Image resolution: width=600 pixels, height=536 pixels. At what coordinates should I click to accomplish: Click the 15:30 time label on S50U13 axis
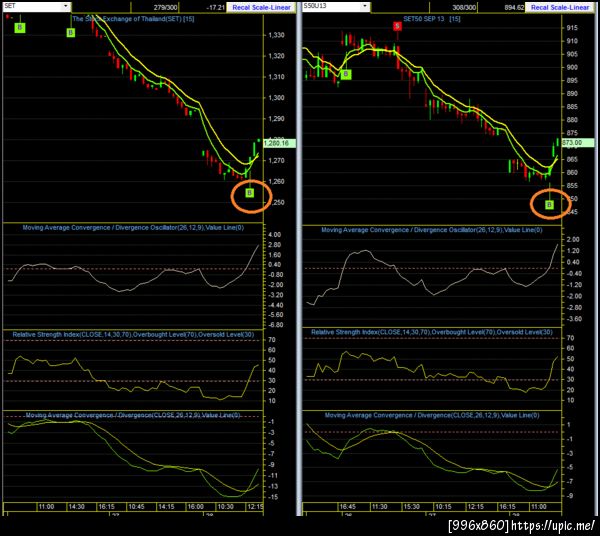(411, 507)
